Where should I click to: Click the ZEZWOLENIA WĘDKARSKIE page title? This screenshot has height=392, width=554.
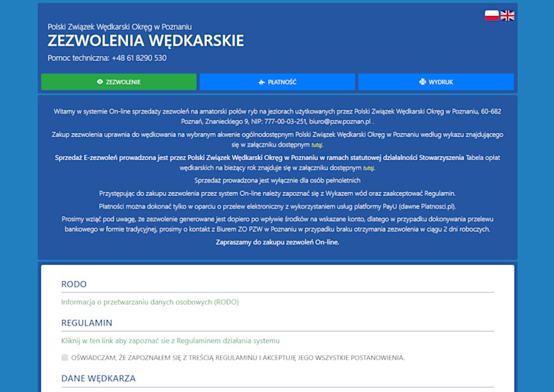145,41
